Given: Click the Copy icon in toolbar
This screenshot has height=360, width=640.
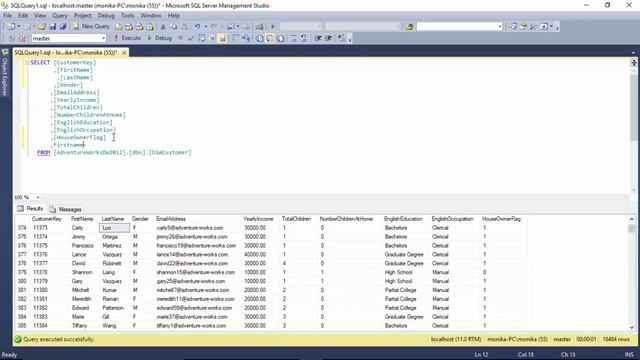Looking at the screenshot, I should (173, 27).
